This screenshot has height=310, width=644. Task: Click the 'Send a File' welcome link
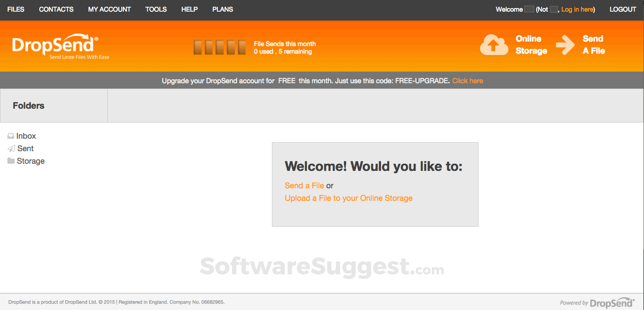coord(305,186)
